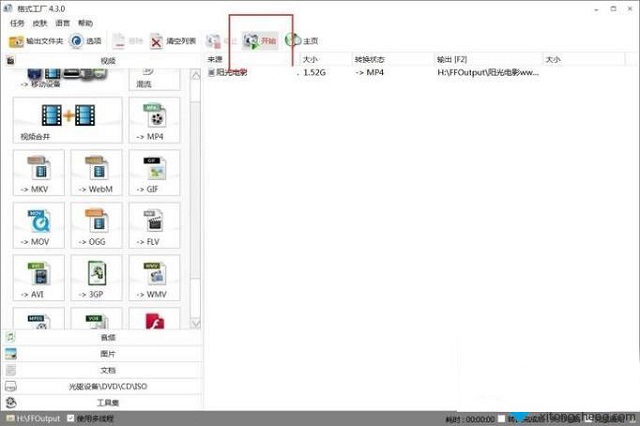This screenshot has width=640, height=426.
Task: Pick the -> 移动设备 mobile device tile
Action: click(67, 79)
